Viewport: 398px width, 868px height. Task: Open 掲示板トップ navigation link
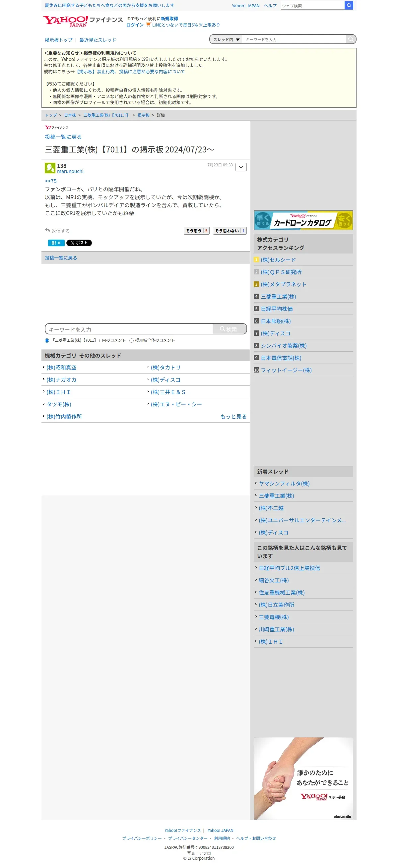pyautogui.click(x=59, y=40)
